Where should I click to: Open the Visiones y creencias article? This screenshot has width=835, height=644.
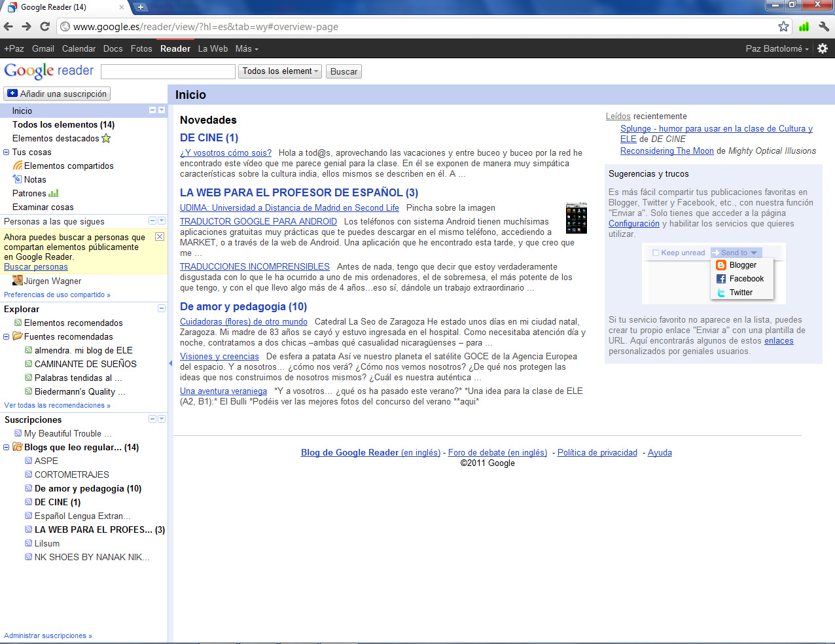point(219,356)
